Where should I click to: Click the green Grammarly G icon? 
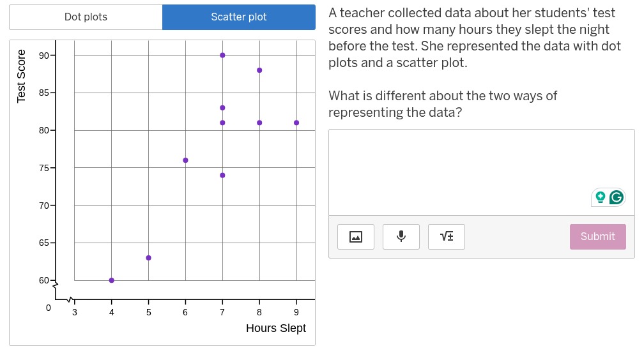pos(617,197)
